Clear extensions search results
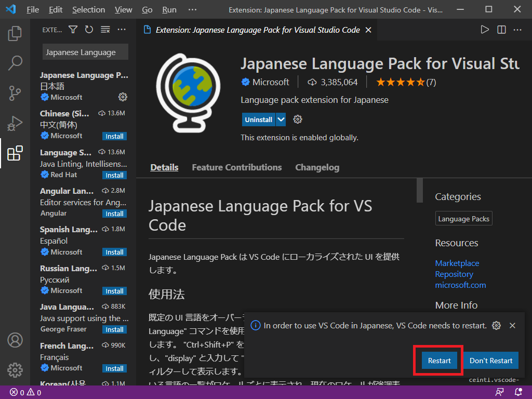Screen dimensions: 532x399 click(x=105, y=30)
